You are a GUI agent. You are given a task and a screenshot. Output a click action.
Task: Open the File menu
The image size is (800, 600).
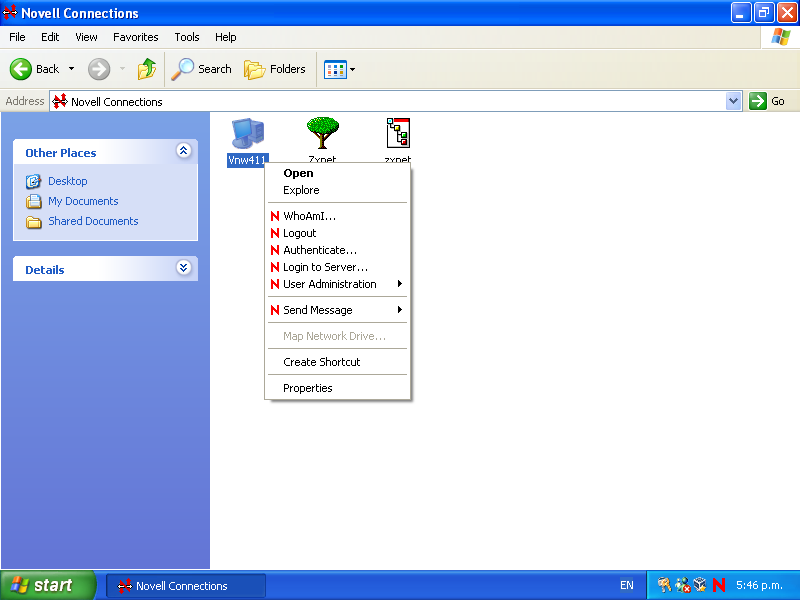pos(17,37)
